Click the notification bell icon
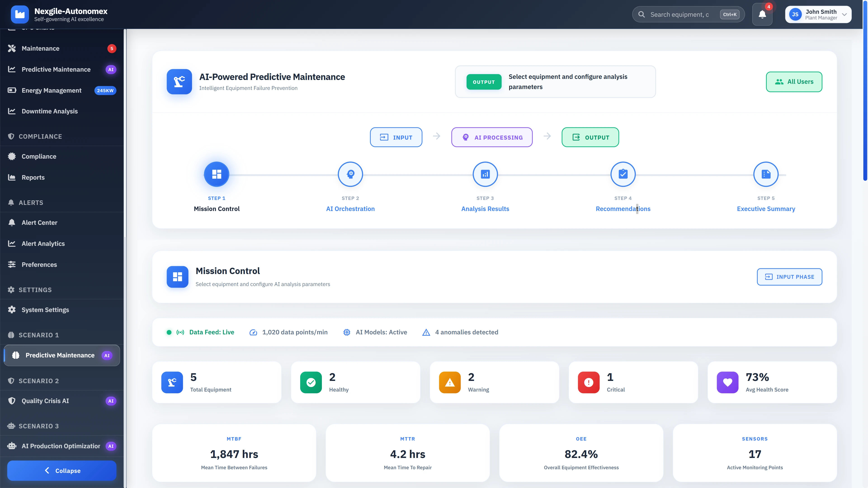This screenshot has height=488, width=868. (762, 14)
